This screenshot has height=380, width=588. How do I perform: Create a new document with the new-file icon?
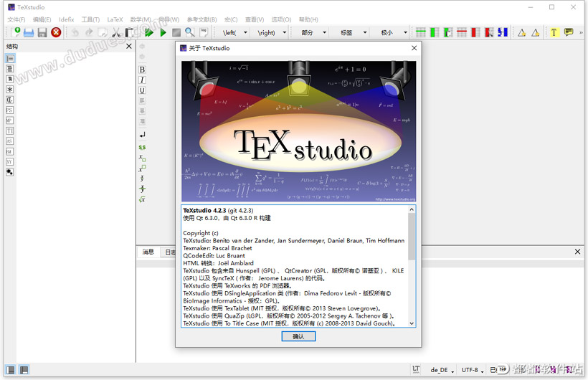[15, 32]
